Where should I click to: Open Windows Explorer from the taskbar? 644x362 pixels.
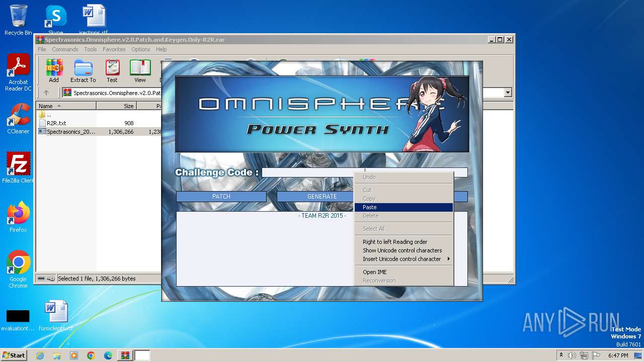(x=57, y=355)
